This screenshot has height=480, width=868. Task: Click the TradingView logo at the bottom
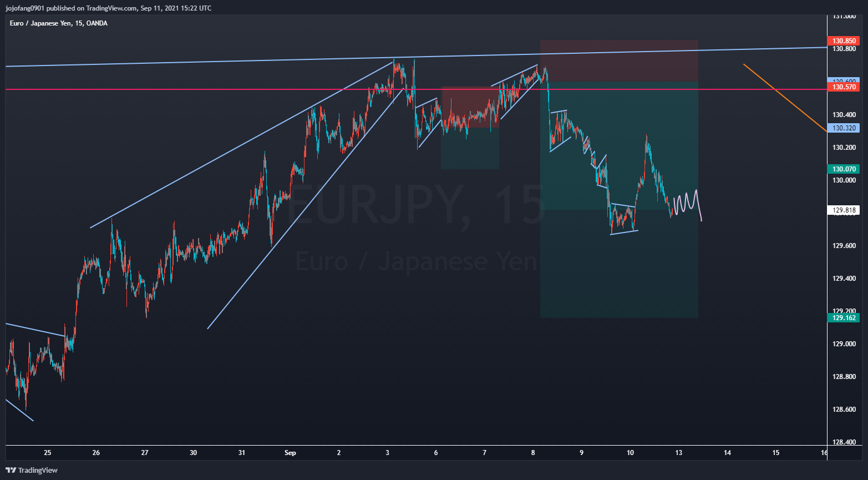[32, 470]
